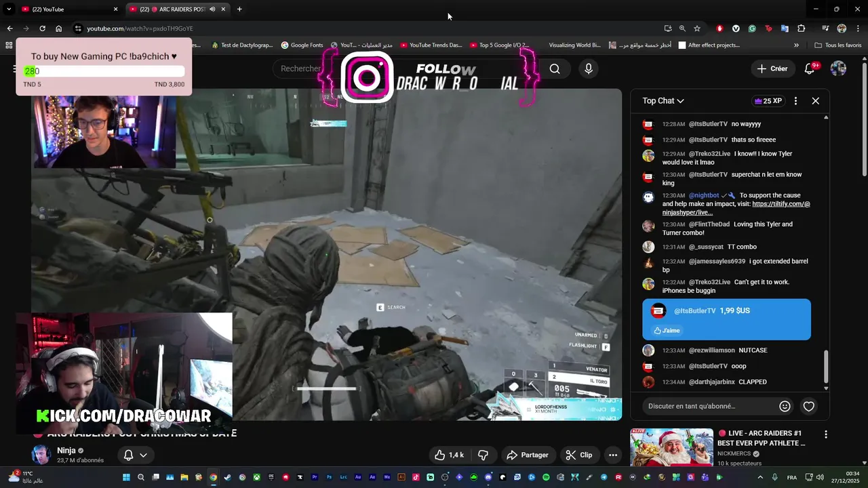Click the '@ItsButlerTV' super chat name
Screen dimensions: 868x488
[694, 310]
